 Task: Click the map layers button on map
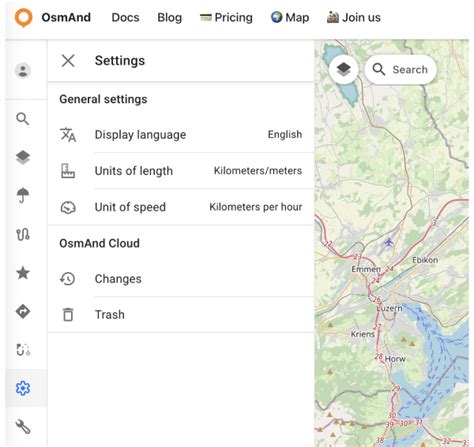pyautogui.click(x=344, y=69)
